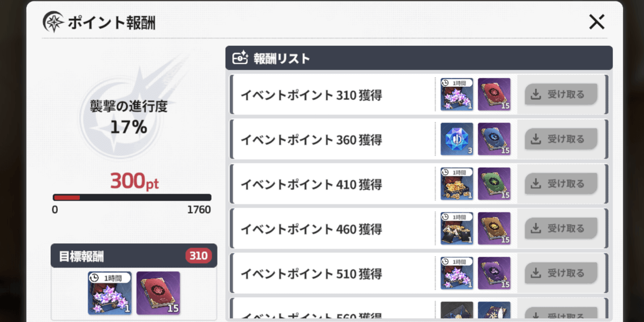Tap the gold coin chest in the 410 row
This screenshot has width=644, height=322.
457,184
